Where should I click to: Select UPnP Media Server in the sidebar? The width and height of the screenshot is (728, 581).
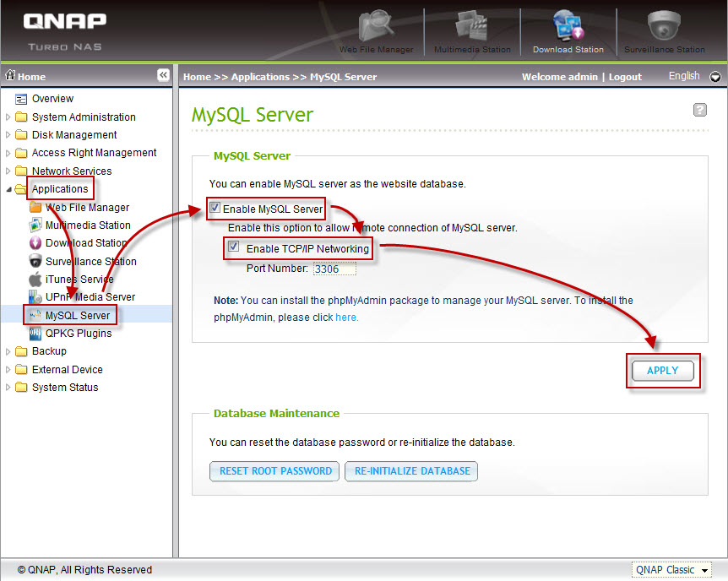coord(90,296)
